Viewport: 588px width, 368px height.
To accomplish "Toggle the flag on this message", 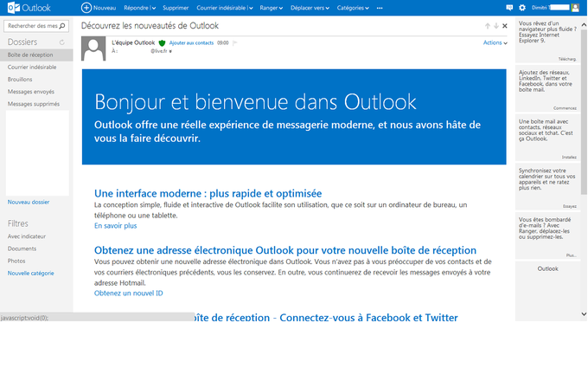I will pos(234,43).
